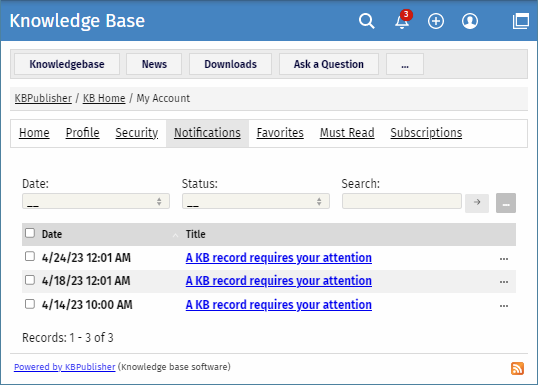The image size is (538, 385).
Task: Click the window layout icon in header
Action: click(521, 21)
